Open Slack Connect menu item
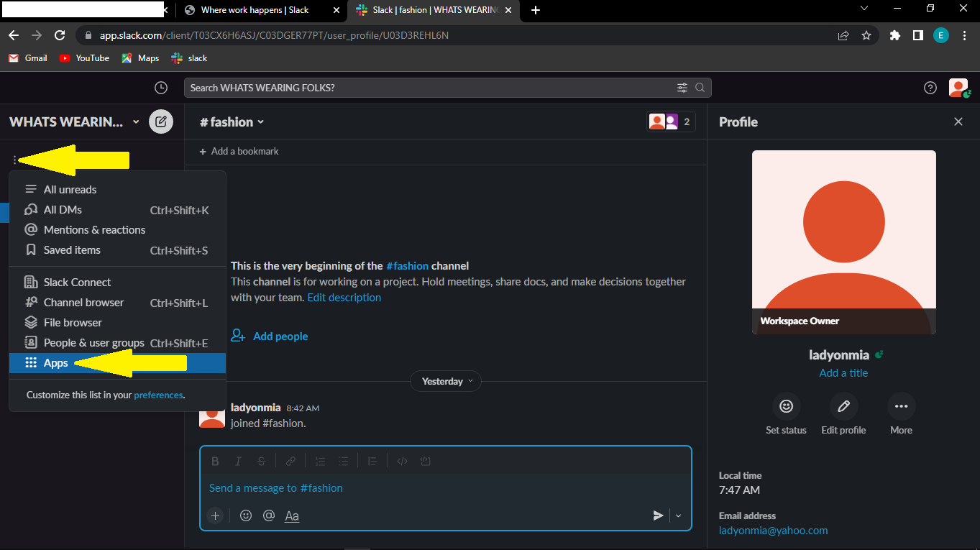Viewport: 980px width, 550px height. pos(117,283)
